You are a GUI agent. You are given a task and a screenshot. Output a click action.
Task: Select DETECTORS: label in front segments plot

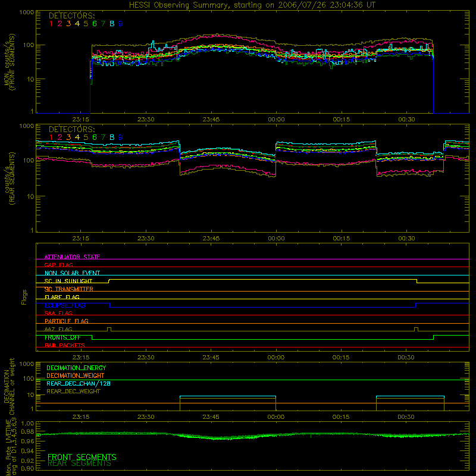tap(71, 16)
